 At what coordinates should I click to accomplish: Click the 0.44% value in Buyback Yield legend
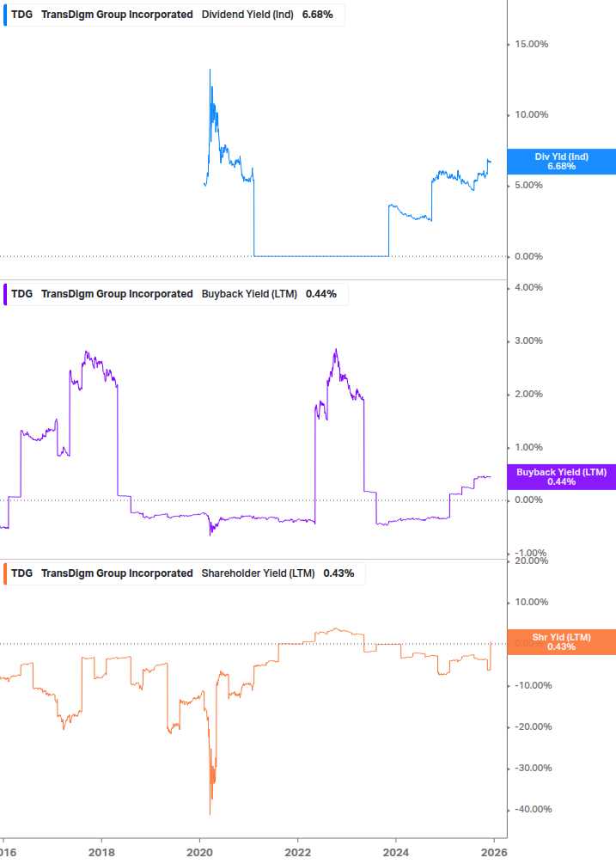point(321,294)
